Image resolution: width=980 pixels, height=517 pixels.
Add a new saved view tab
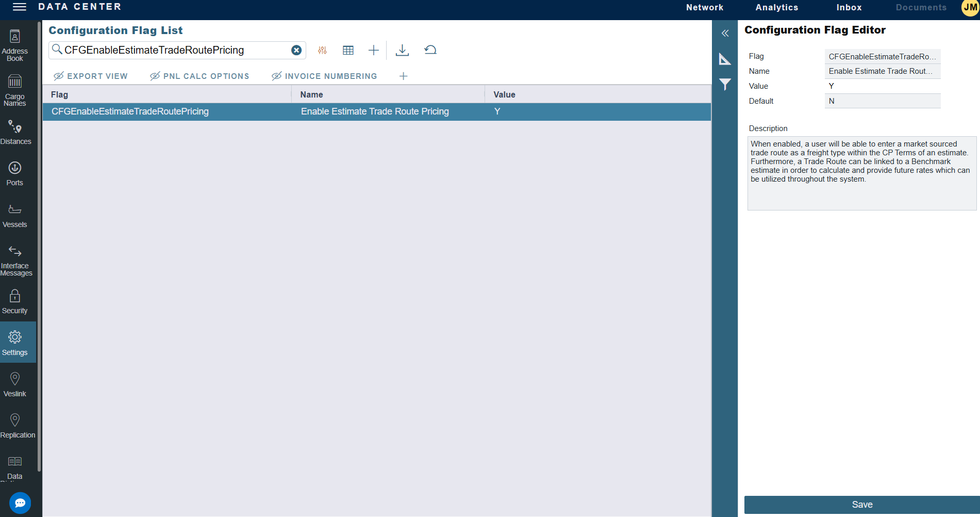click(403, 76)
